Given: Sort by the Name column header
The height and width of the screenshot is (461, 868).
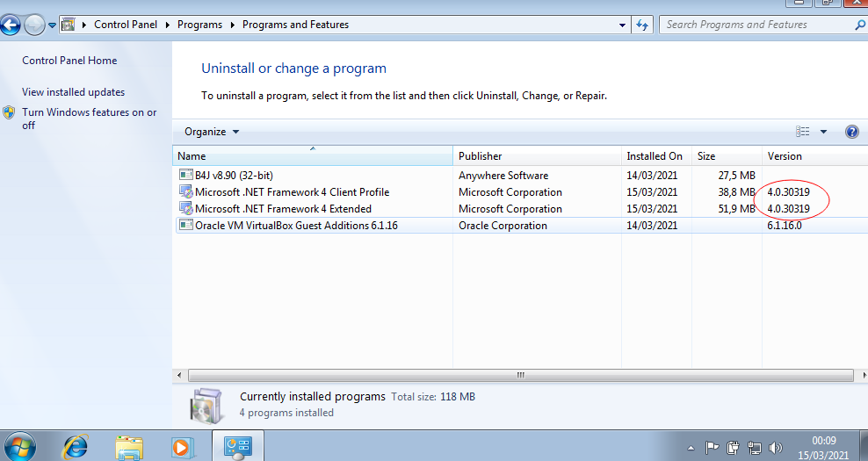Looking at the screenshot, I should 313,156.
